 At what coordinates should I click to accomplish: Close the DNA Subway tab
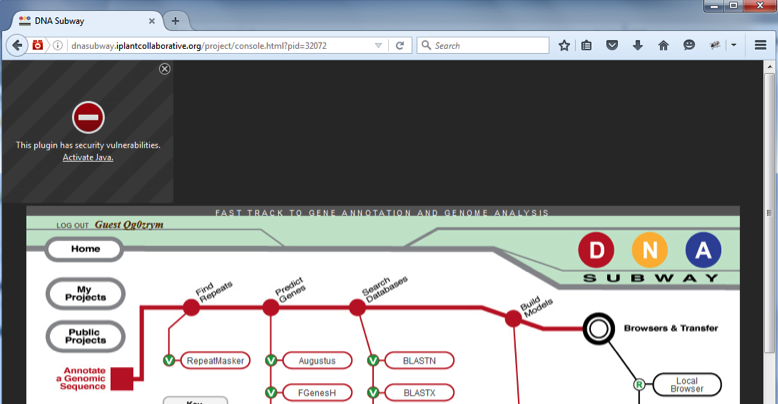pyautogui.click(x=152, y=21)
